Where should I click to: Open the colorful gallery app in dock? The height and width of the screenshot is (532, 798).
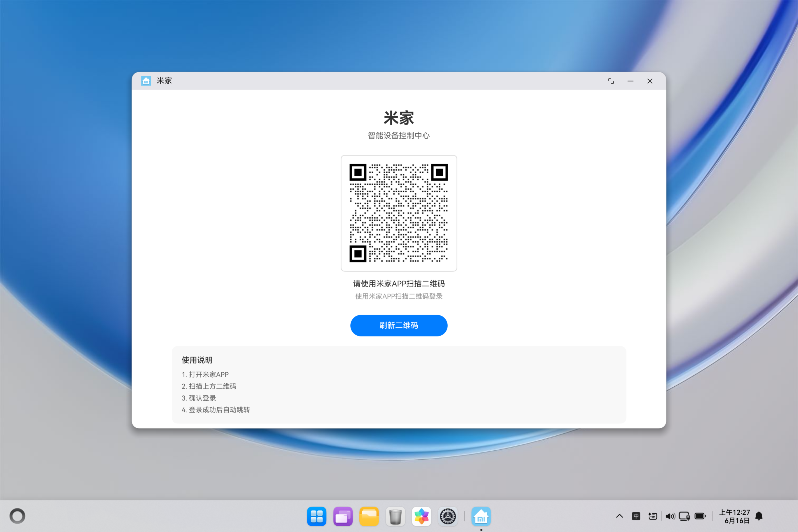[422, 516]
